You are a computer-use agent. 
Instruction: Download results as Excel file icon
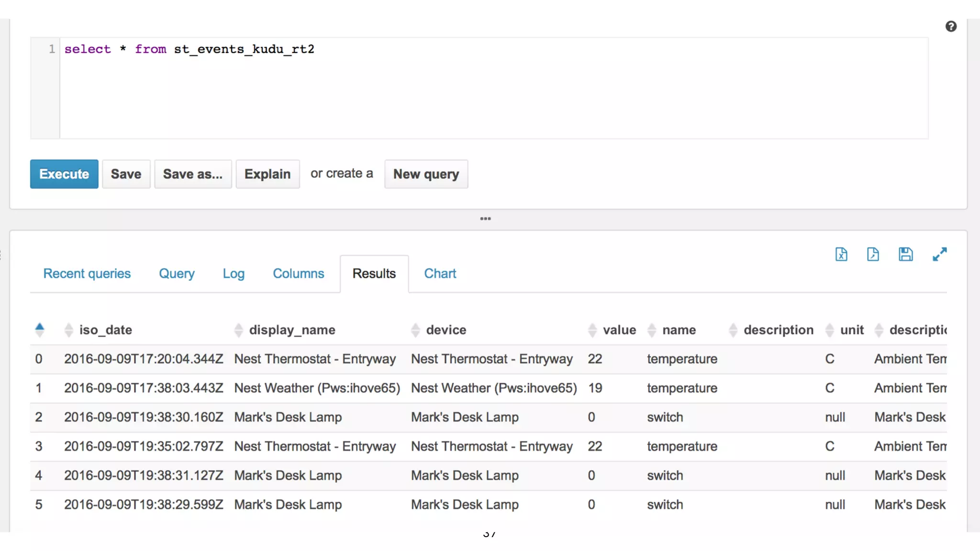841,254
